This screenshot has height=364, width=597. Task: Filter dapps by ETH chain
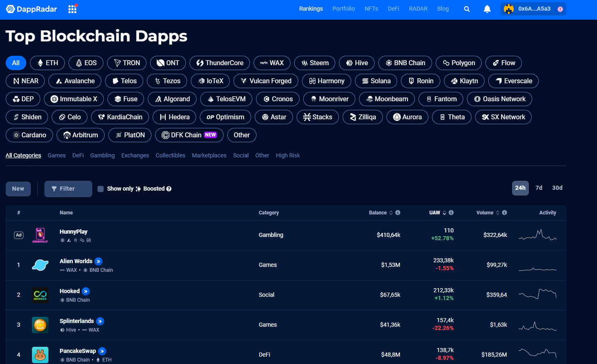point(47,63)
